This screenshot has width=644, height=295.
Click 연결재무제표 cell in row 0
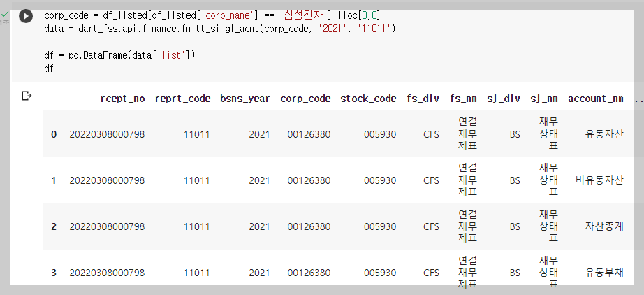click(x=467, y=134)
